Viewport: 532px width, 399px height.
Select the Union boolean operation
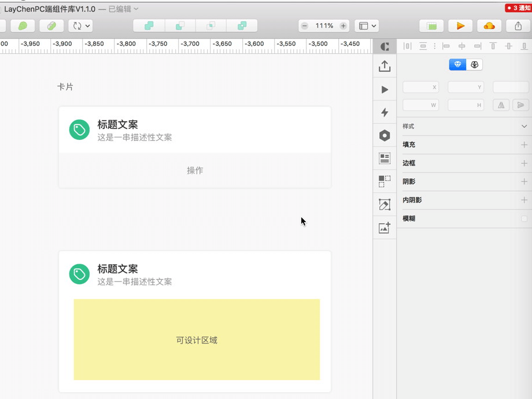(149, 25)
